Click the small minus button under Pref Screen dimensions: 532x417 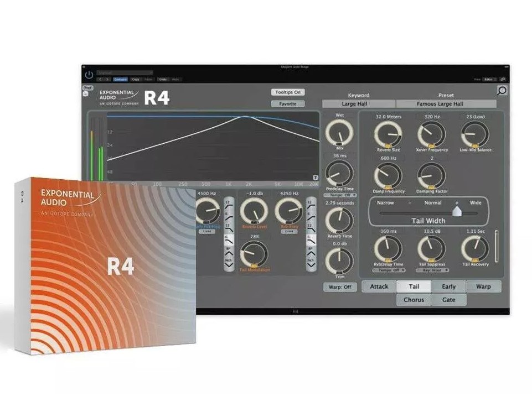coord(85,94)
